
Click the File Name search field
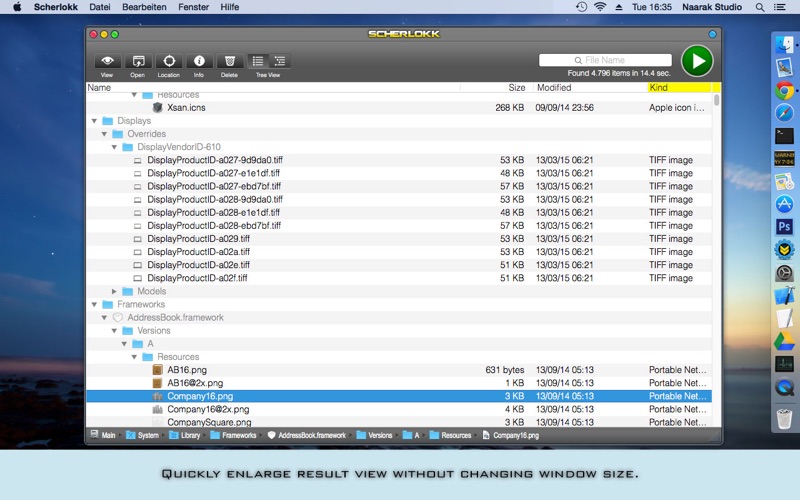point(605,60)
